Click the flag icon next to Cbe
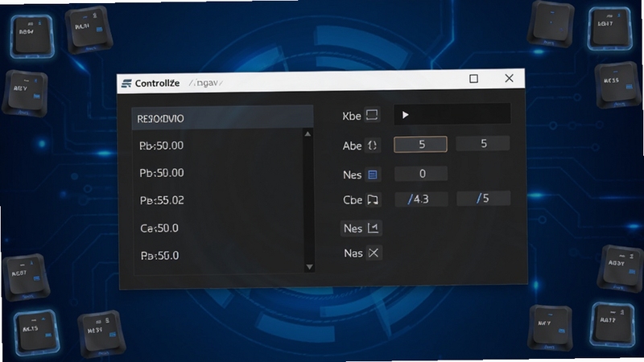 pyautogui.click(x=373, y=200)
